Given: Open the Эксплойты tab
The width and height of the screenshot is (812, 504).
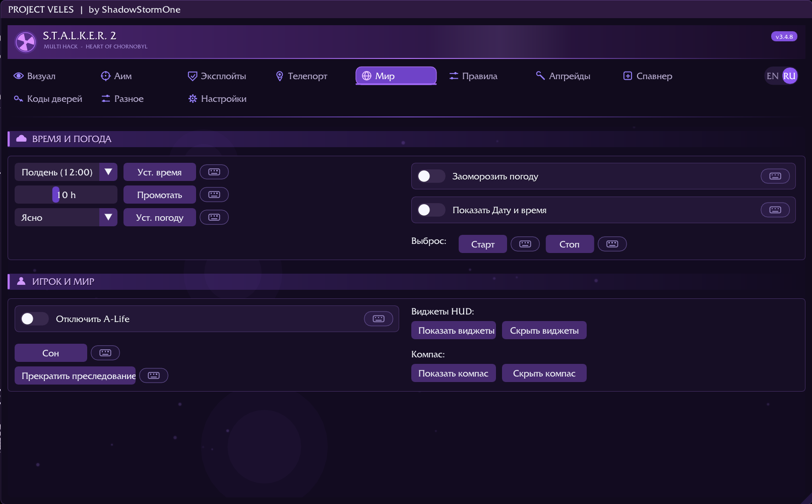Looking at the screenshot, I should pyautogui.click(x=217, y=76).
